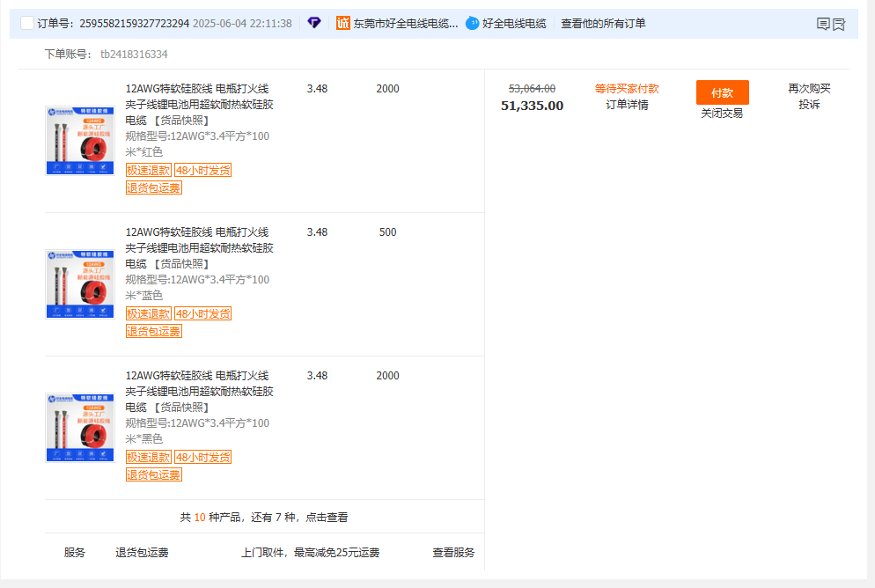
Task: Click the orange 付款 pay button
Action: (722, 92)
